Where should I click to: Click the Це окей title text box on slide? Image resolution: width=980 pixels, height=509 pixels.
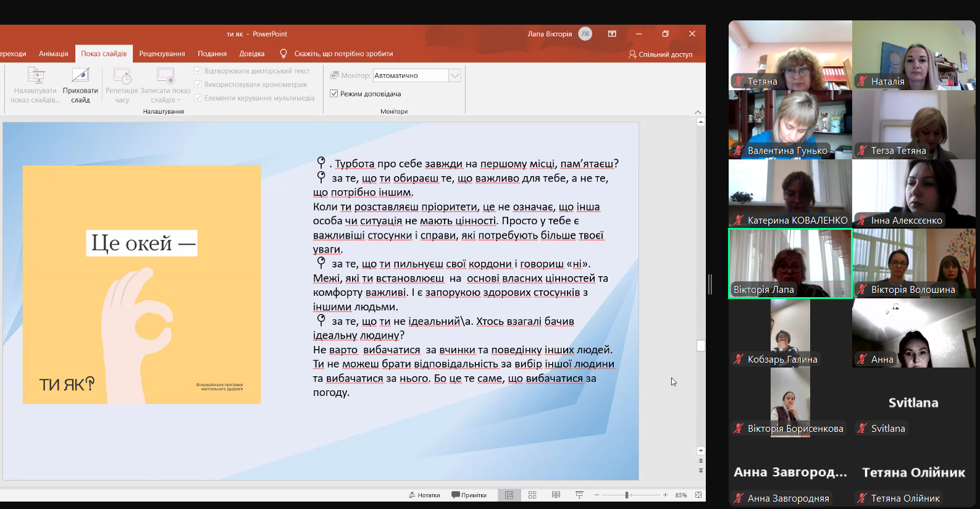(x=141, y=243)
